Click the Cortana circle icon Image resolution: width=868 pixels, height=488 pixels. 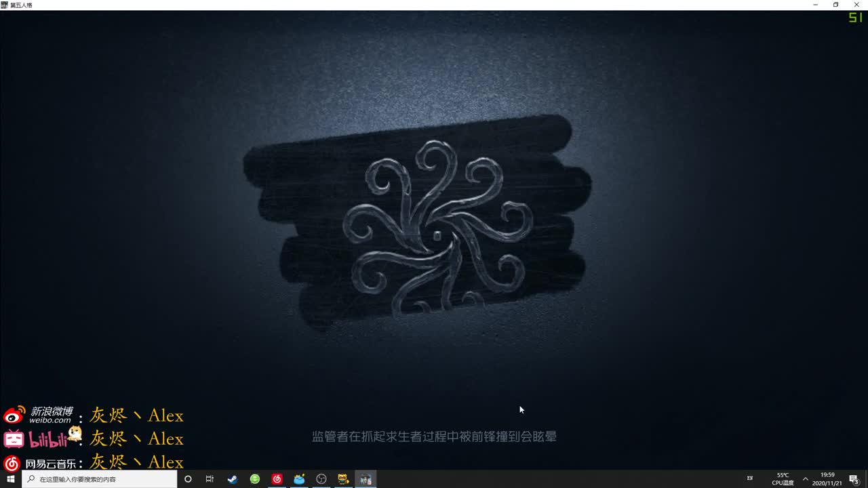tap(188, 479)
